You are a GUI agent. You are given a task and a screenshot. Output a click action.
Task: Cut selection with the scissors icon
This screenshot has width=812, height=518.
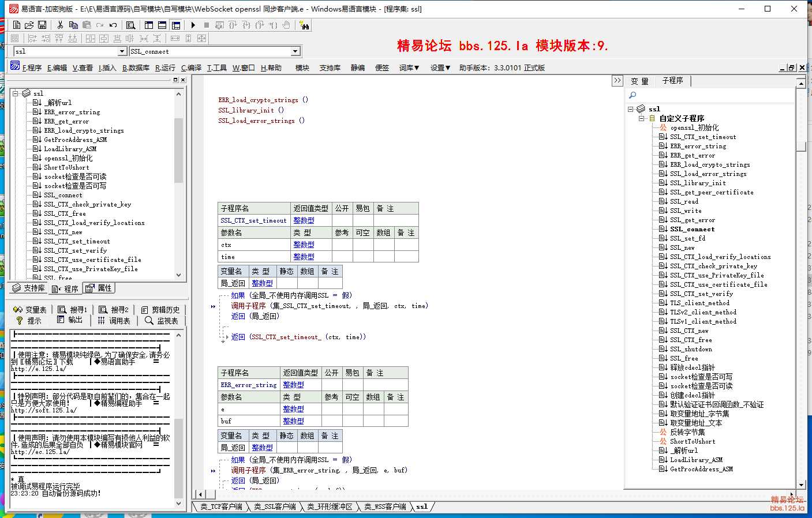coord(60,25)
